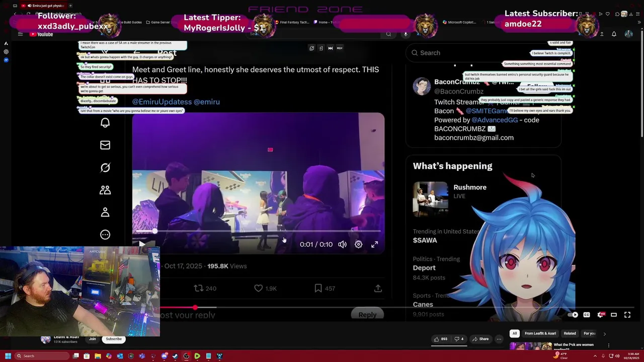
Task: Click the YouTube Share button
Action: click(480, 339)
